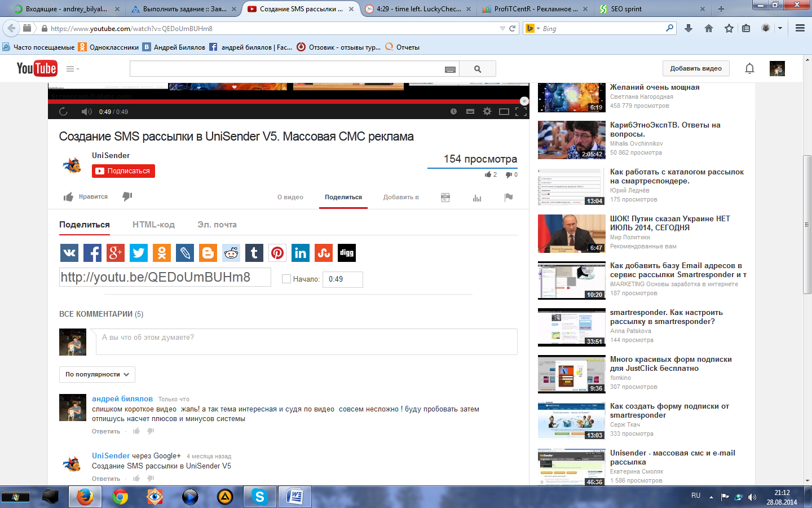812x508 pixels.
Task: Share video via VK icon
Action: pos(69,253)
